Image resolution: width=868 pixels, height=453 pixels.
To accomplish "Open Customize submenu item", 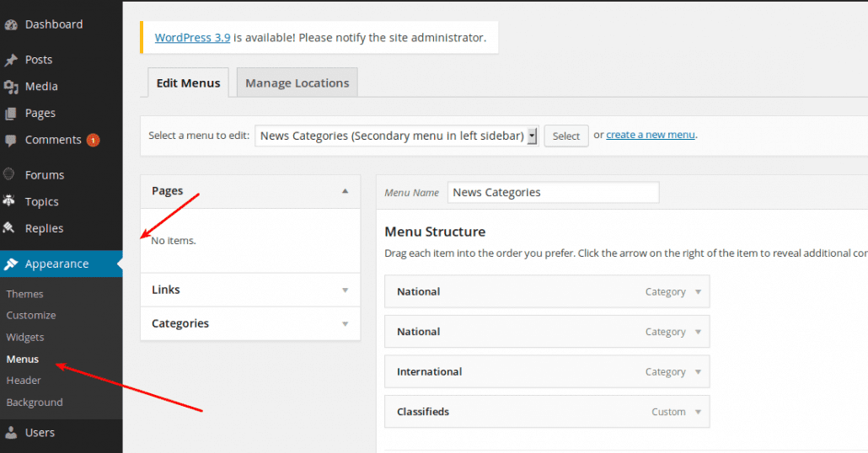I will [x=31, y=315].
